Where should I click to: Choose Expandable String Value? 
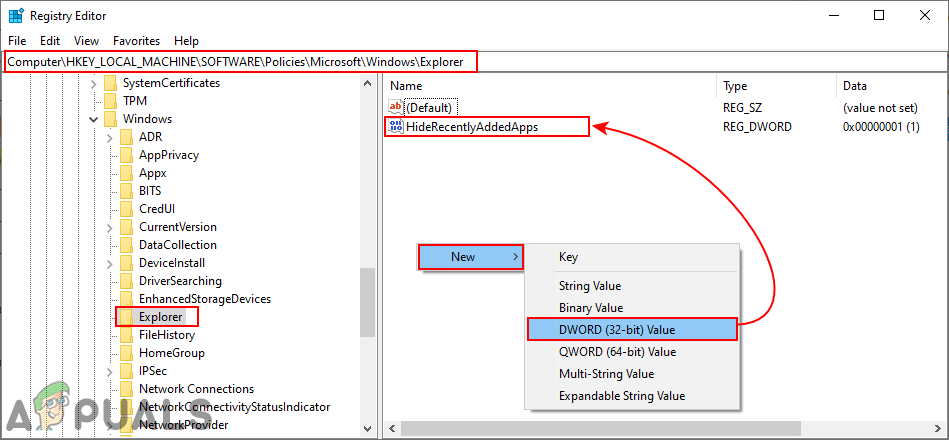pos(631,396)
